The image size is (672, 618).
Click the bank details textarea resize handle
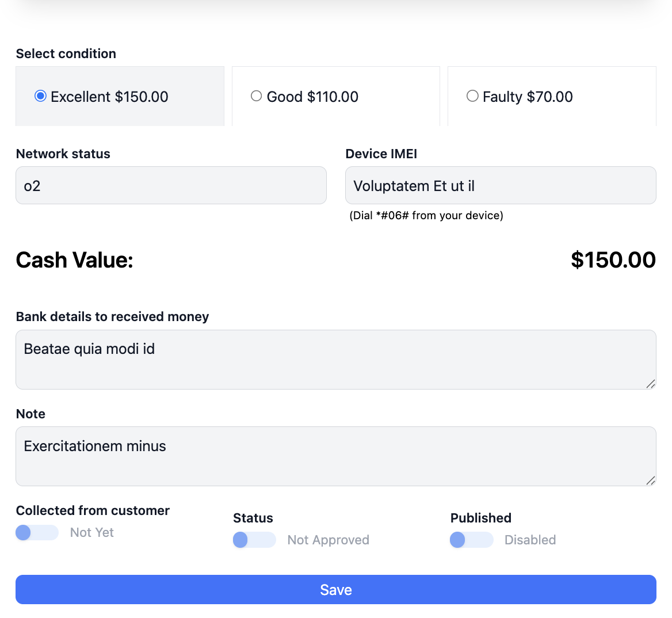click(x=651, y=384)
